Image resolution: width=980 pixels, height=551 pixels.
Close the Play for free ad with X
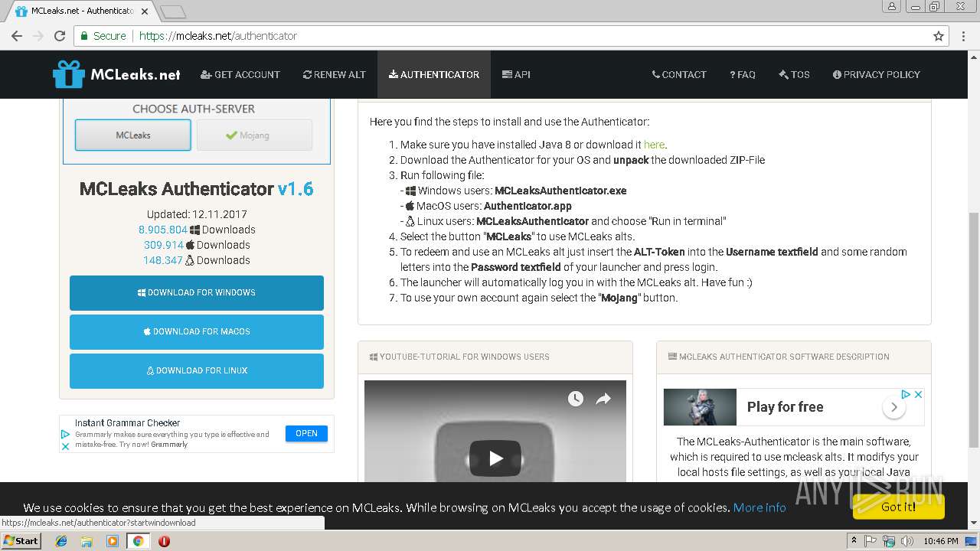coord(918,394)
